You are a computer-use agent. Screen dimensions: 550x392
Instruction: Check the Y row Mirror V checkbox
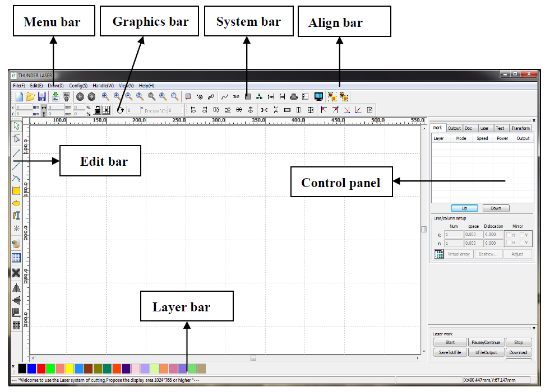pos(522,243)
